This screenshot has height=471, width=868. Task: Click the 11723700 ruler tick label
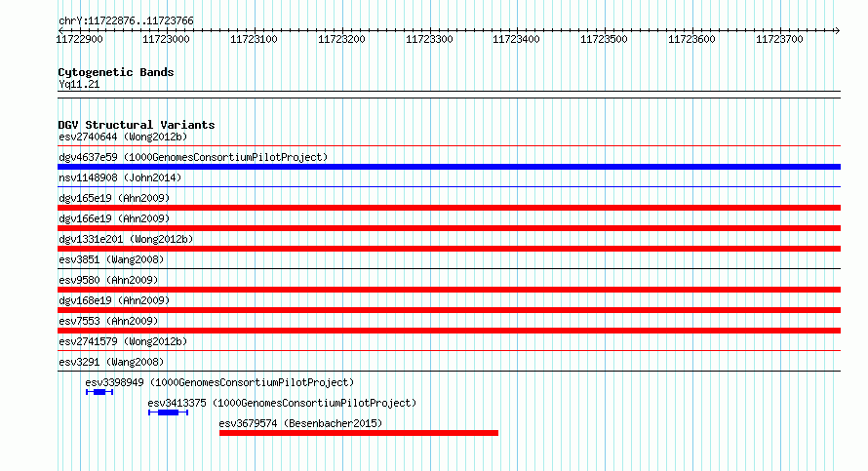coord(779,39)
